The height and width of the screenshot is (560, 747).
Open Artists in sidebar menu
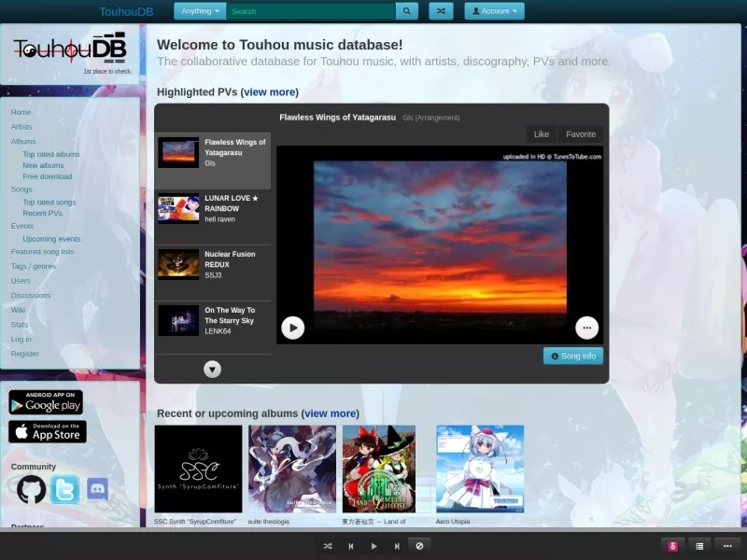21,127
